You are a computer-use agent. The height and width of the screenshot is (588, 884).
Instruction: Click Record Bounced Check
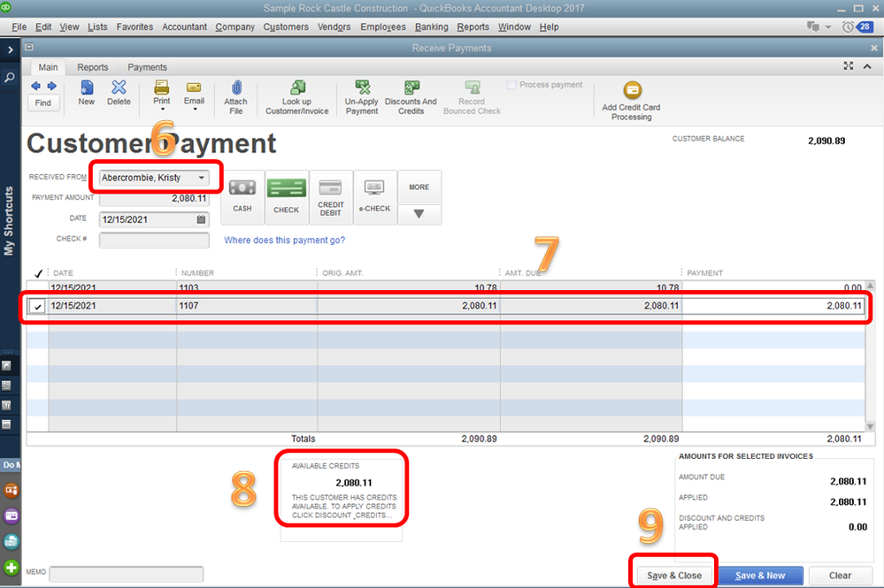coord(472,97)
